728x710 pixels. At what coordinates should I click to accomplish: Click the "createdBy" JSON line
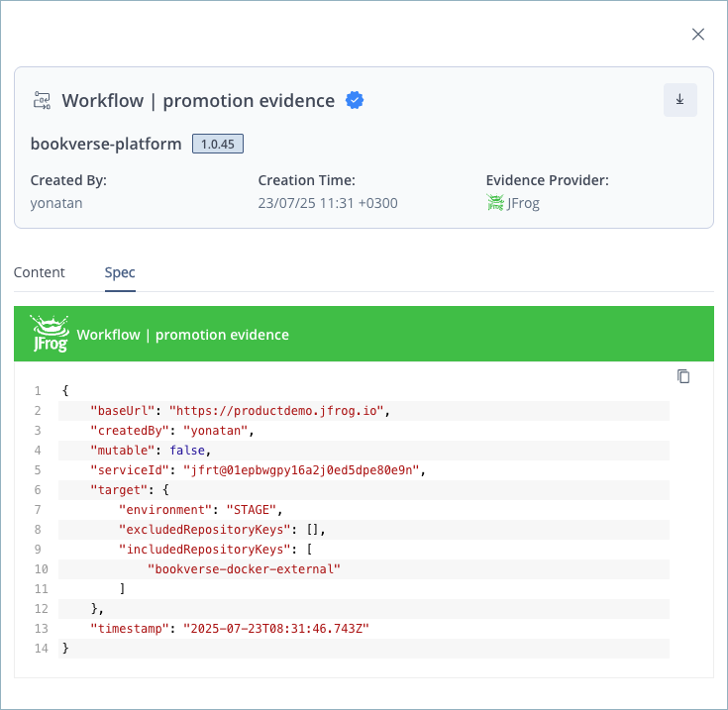pos(364,431)
